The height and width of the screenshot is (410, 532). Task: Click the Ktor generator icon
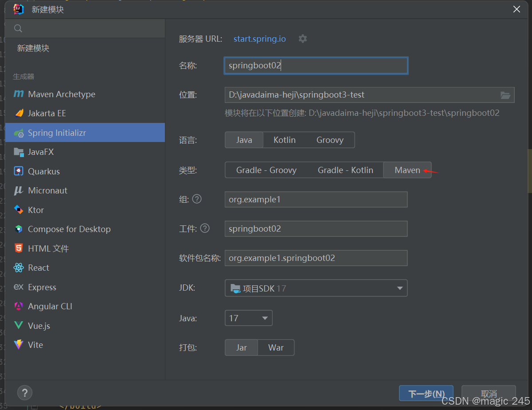point(19,210)
